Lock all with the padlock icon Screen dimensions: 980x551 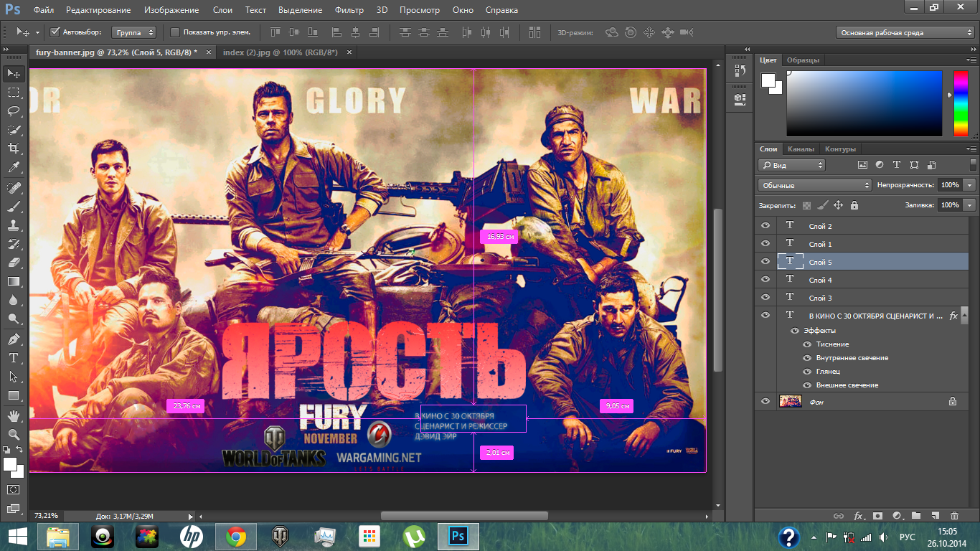click(854, 205)
